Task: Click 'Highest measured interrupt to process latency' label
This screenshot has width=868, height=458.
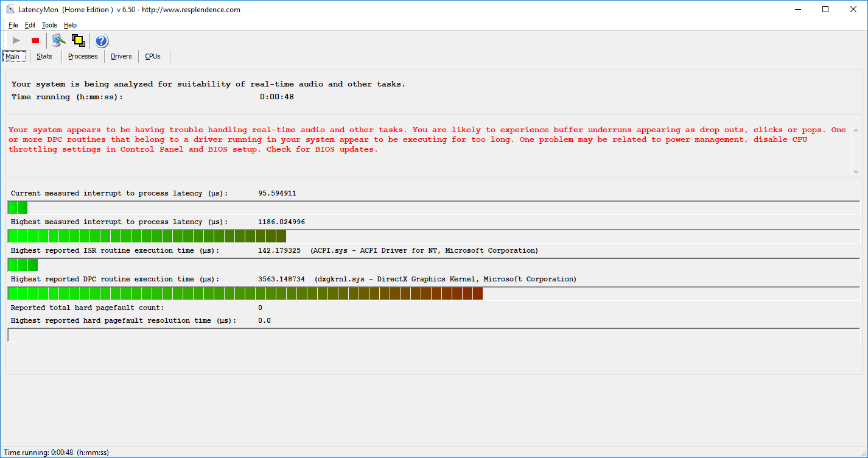Action: coord(119,222)
